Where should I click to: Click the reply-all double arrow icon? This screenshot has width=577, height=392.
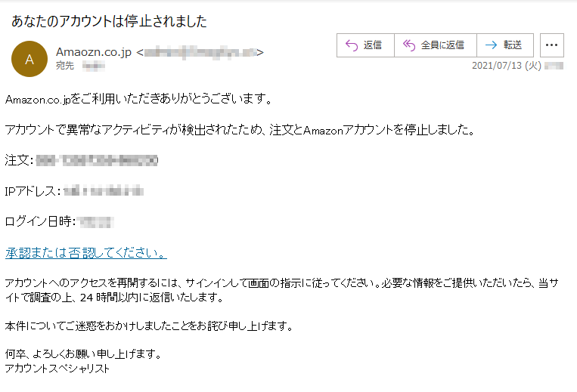(409, 45)
